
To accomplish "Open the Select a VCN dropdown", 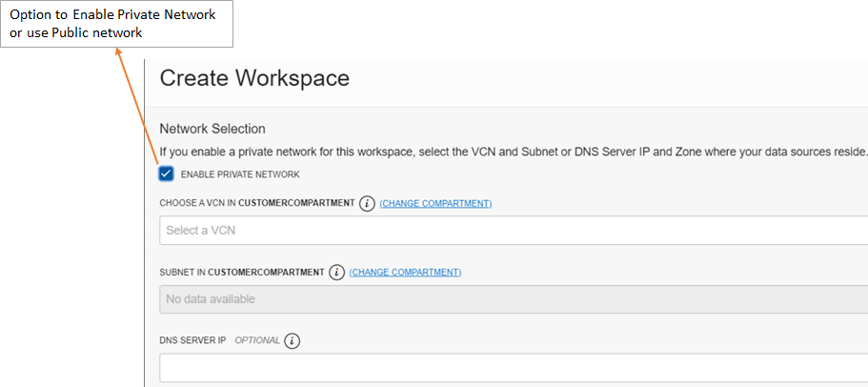I will pos(513,231).
